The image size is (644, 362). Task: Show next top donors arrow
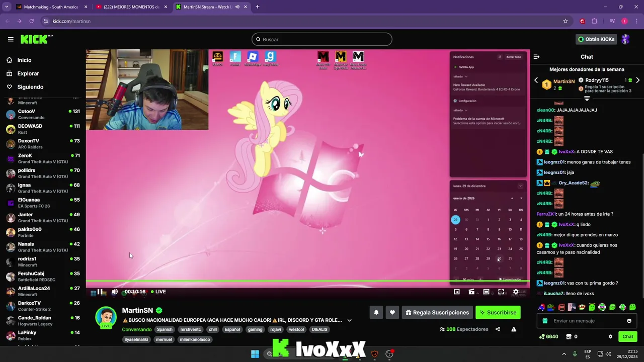click(x=638, y=80)
